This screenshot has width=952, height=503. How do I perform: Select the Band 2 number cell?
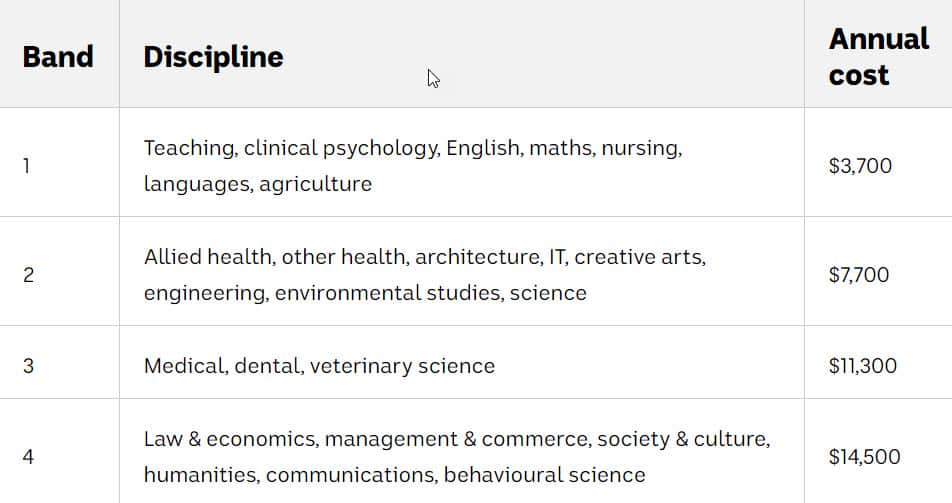click(x=28, y=275)
